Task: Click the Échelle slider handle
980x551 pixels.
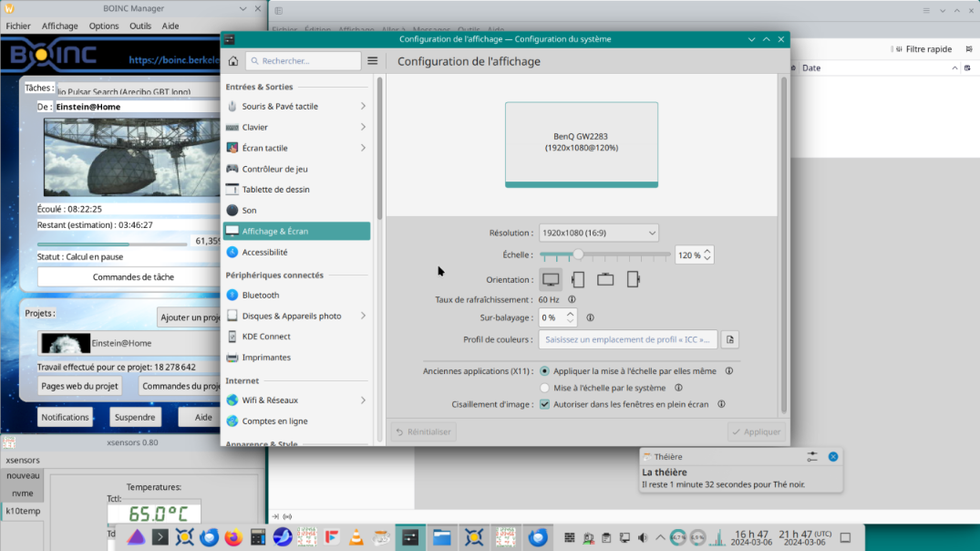Action: [577, 255]
